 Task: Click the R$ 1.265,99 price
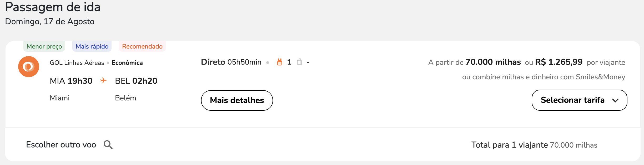tap(559, 62)
